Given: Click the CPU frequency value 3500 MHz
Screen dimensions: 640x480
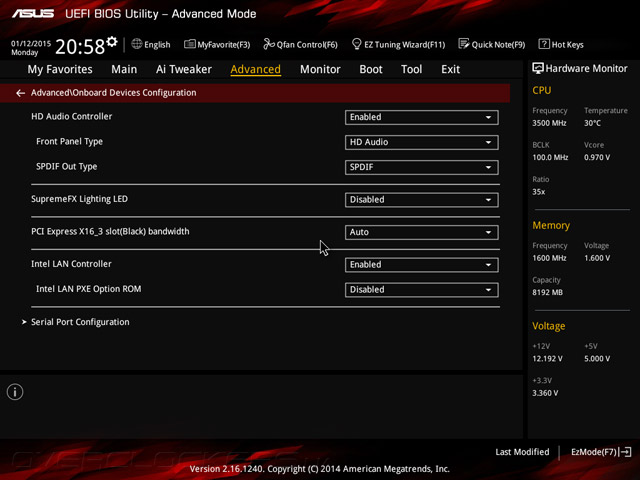Looking at the screenshot, I should 549,123.
